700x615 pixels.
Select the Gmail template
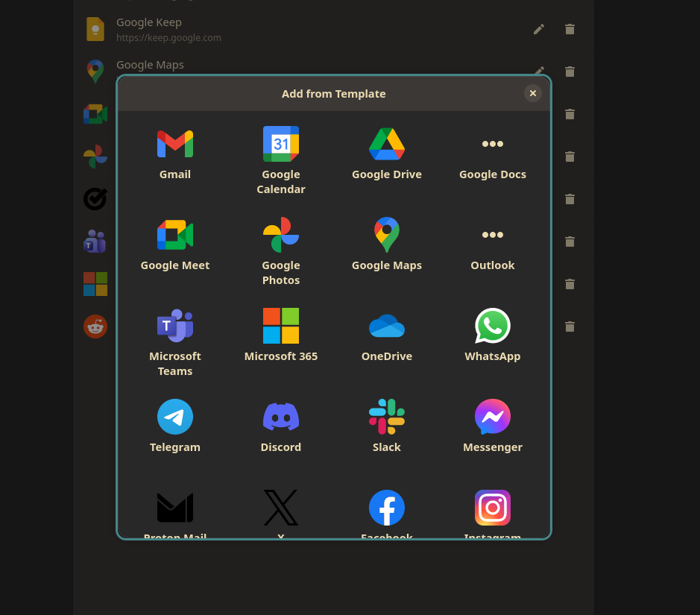[175, 154]
